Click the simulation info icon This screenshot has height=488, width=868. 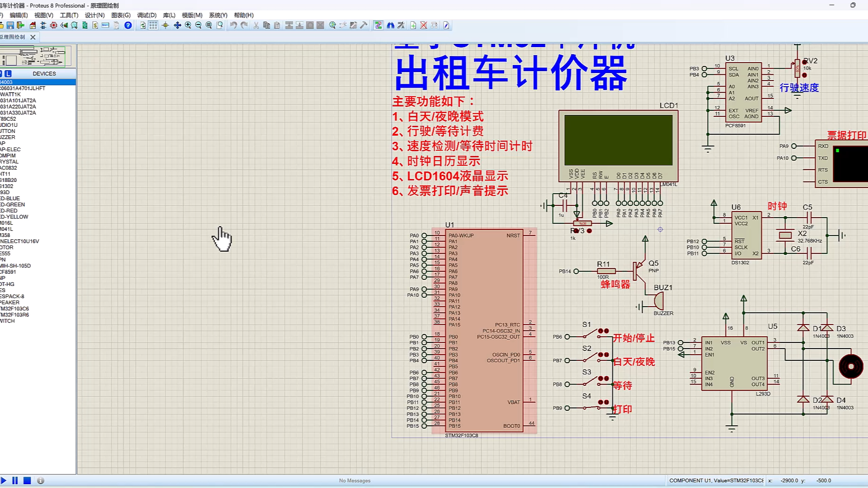tap(41, 480)
